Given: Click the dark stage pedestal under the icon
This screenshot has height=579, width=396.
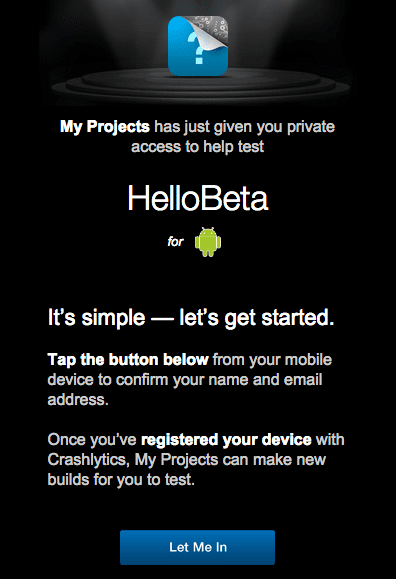Looking at the screenshot, I should (x=200, y=86).
